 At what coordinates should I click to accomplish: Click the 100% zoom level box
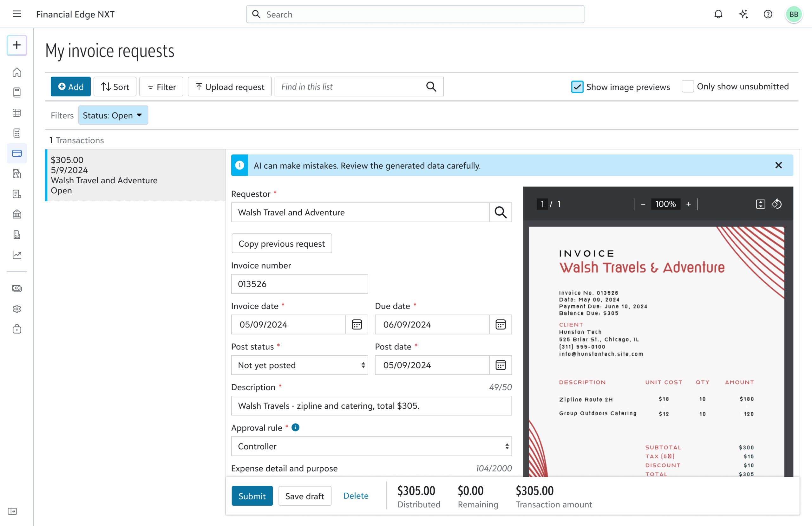point(665,204)
